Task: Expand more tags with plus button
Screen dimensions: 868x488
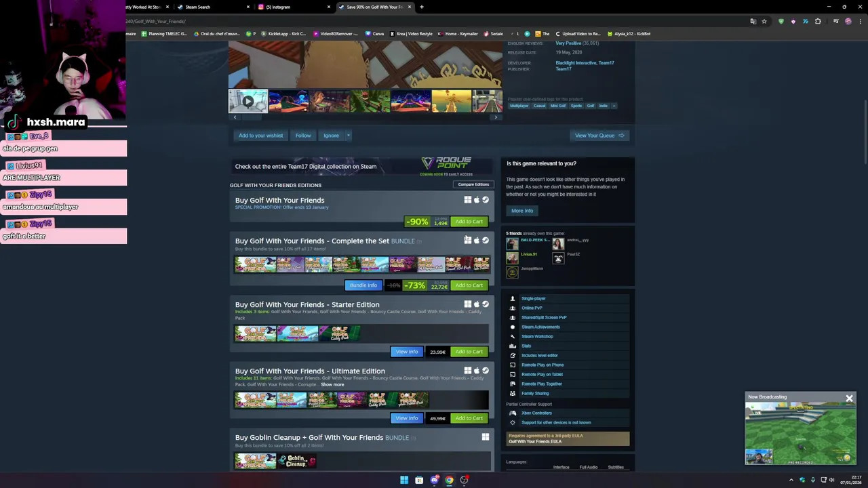Action: pyautogui.click(x=614, y=106)
